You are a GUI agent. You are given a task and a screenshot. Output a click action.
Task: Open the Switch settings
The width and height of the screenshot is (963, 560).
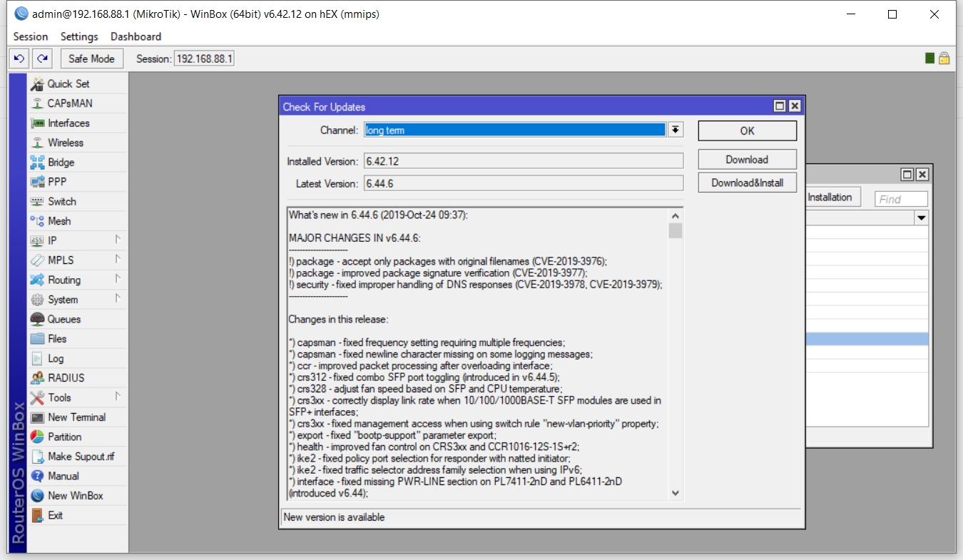(x=77, y=201)
